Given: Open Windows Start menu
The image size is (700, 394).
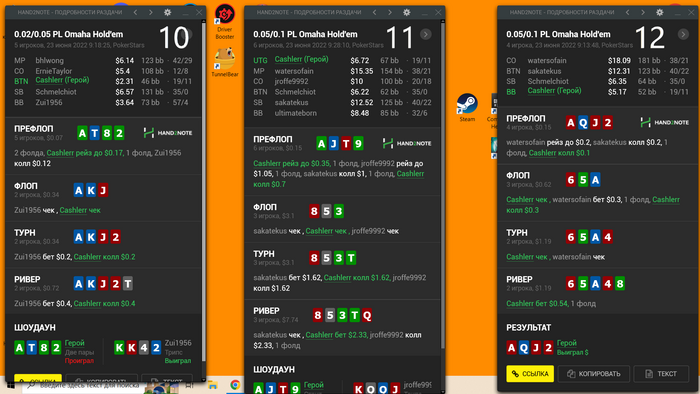Looking at the screenshot, I should [10, 385].
